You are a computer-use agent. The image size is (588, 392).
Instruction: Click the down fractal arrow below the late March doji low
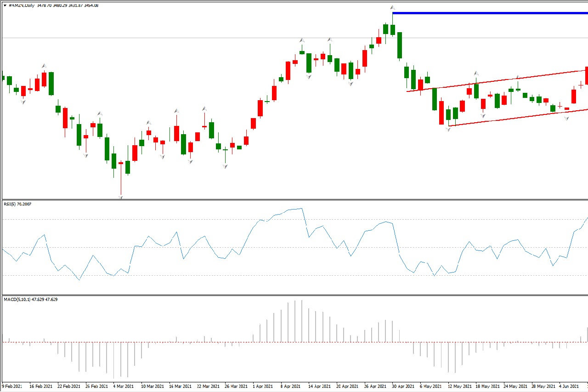(225, 167)
